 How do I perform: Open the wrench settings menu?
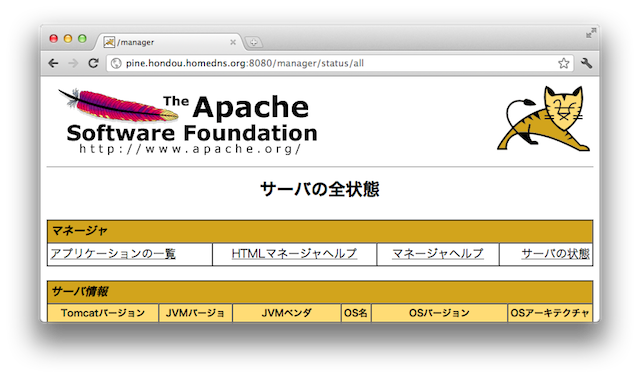click(x=587, y=63)
